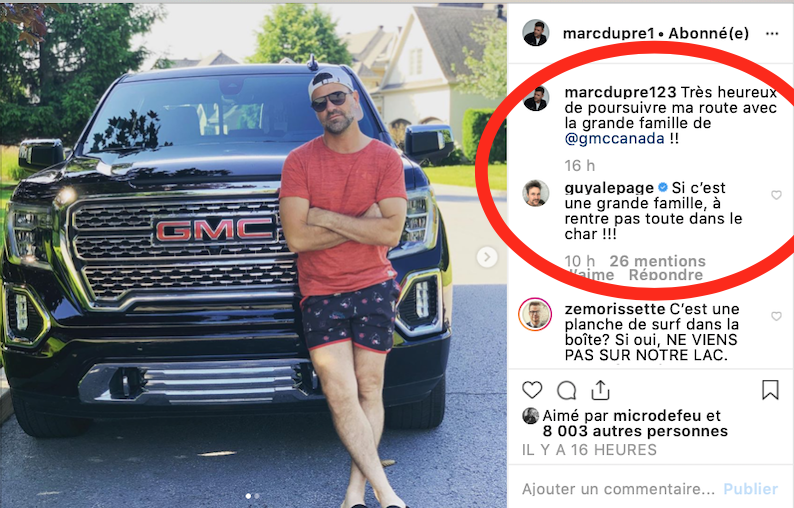Open guyalepage's avatar

click(535, 193)
